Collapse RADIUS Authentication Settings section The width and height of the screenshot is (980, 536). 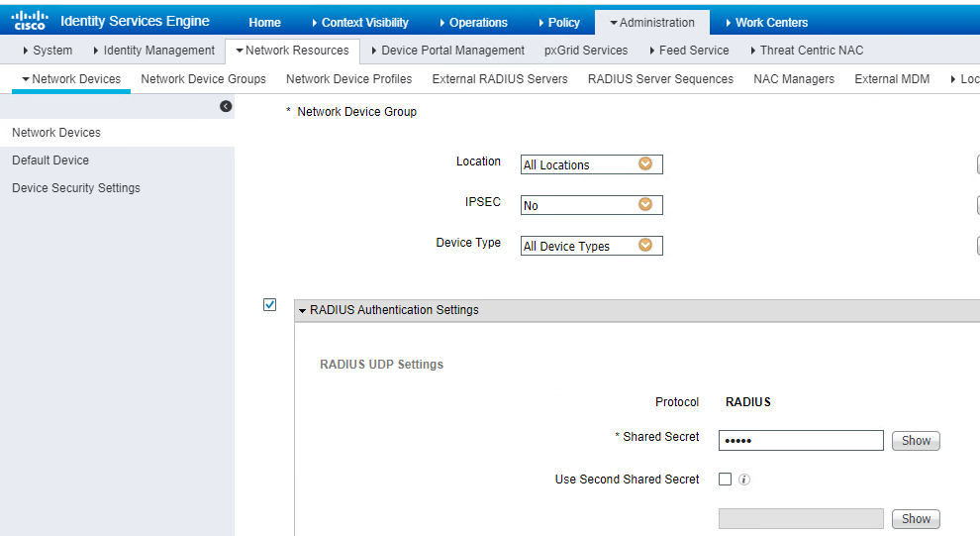click(x=303, y=310)
